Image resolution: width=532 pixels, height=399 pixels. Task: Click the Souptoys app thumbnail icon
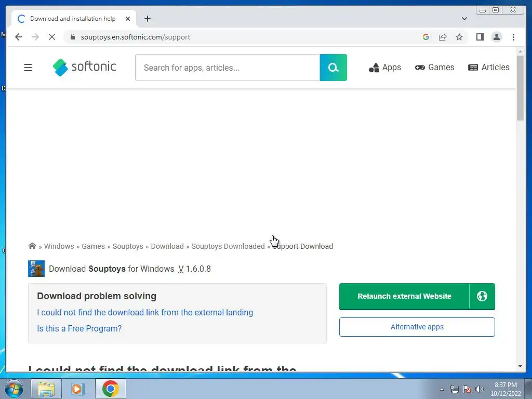click(36, 269)
